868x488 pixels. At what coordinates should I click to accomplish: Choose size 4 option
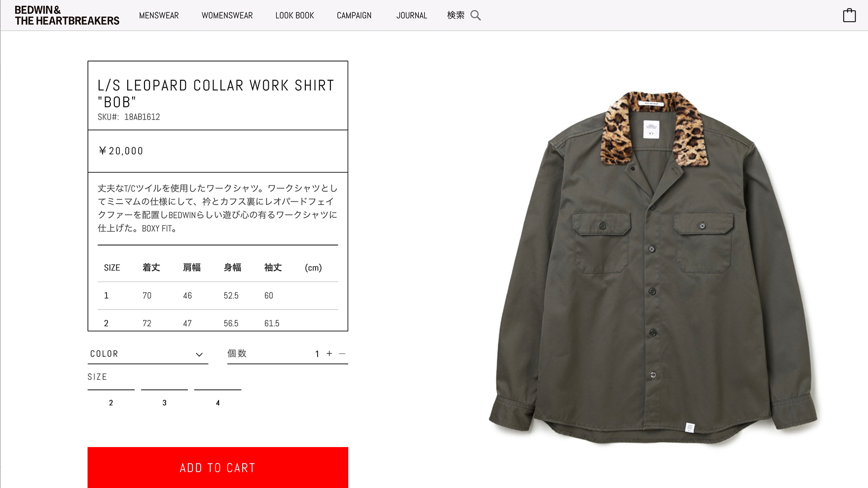[217, 403]
